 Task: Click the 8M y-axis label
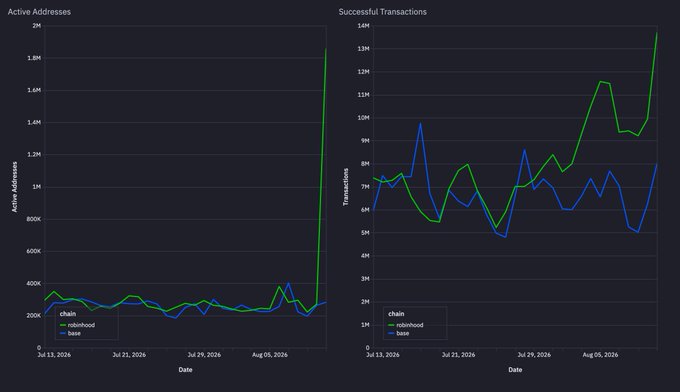point(365,163)
